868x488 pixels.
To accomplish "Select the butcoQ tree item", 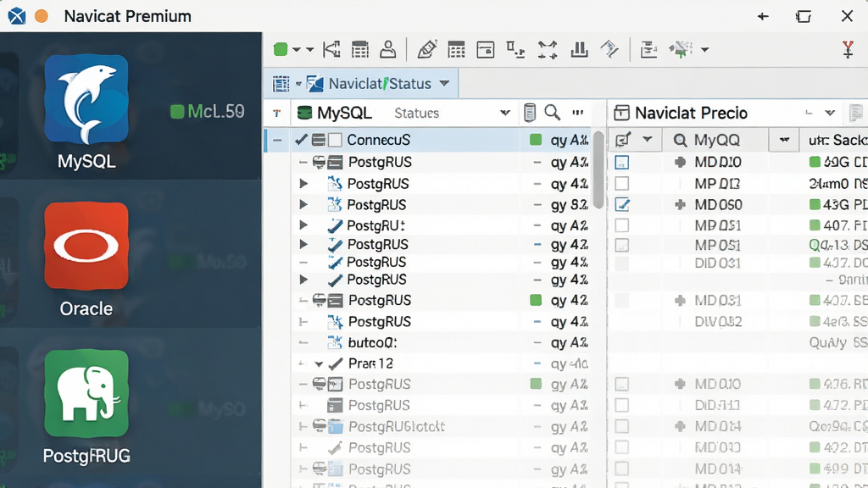I will click(372, 343).
